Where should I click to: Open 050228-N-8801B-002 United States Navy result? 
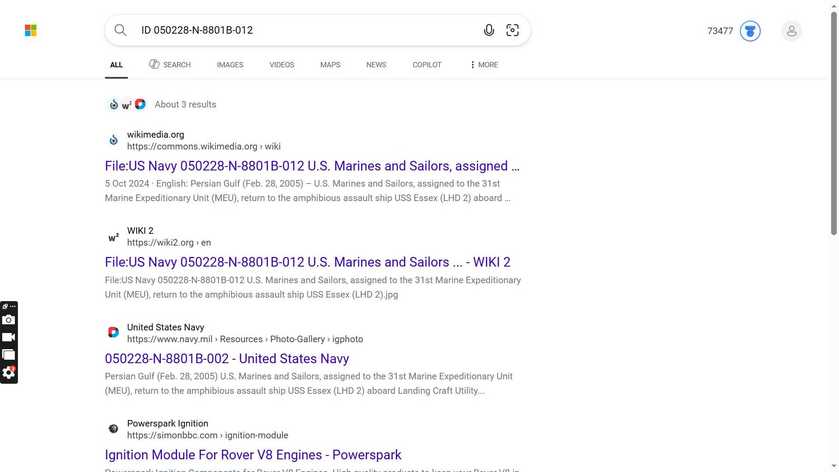coord(227,358)
